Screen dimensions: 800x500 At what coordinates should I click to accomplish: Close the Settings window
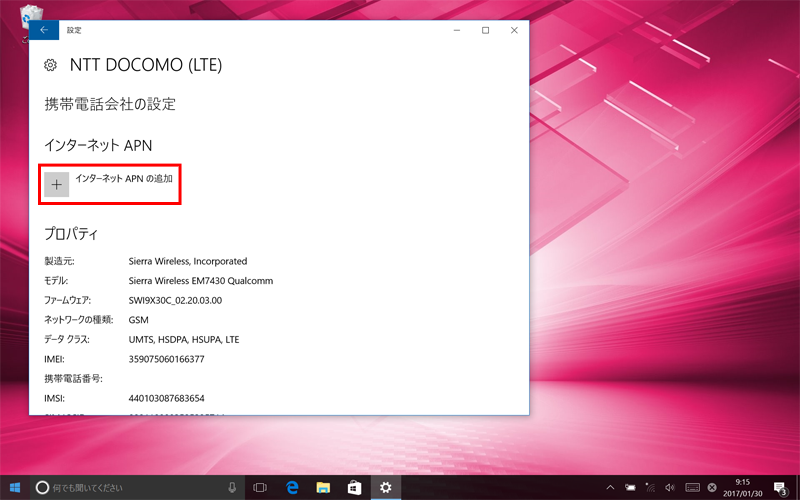[514, 30]
